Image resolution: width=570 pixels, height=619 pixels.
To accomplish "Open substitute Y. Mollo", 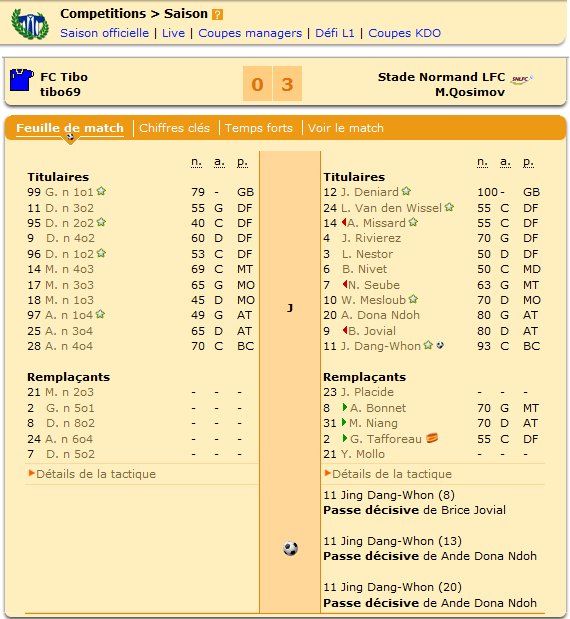I will click(363, 454).
